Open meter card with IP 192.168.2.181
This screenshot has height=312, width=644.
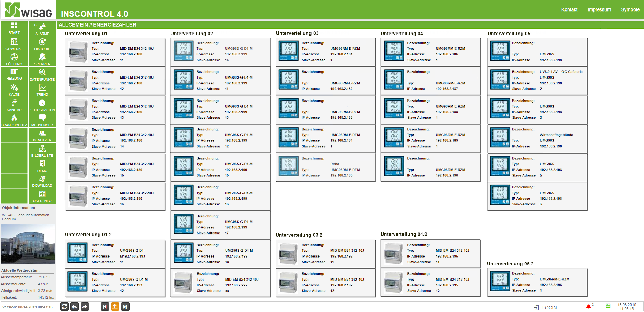coord(326,52)
